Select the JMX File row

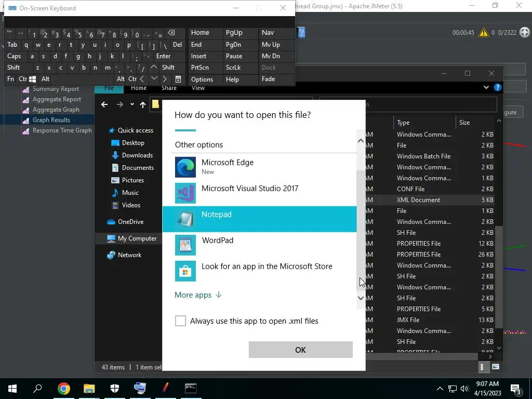click(431, 320)
